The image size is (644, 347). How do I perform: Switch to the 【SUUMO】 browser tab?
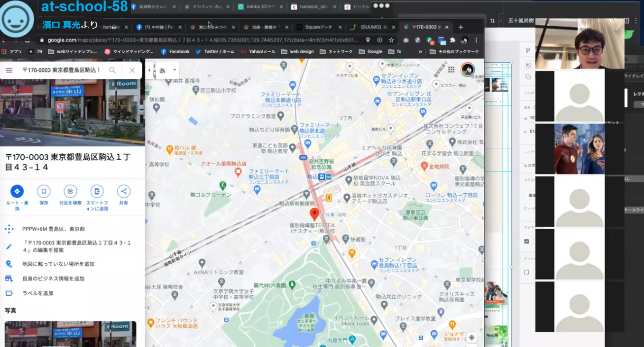(x=370, y=27)
